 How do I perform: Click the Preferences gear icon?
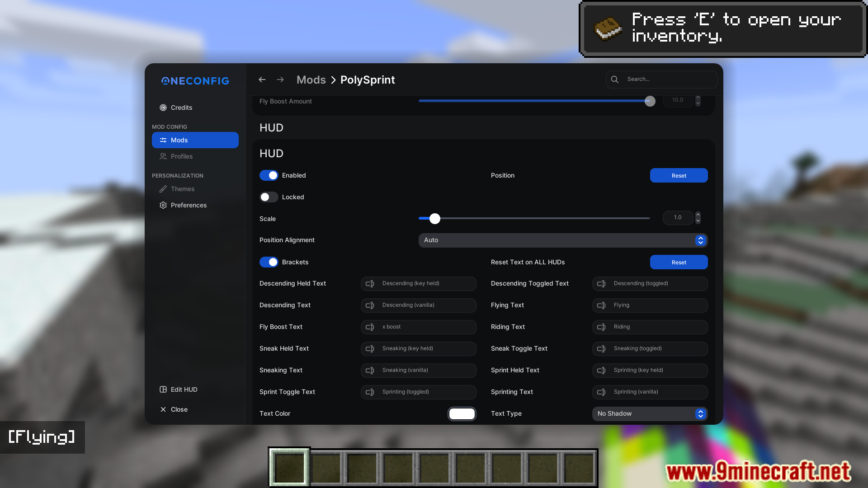point(163,205)
